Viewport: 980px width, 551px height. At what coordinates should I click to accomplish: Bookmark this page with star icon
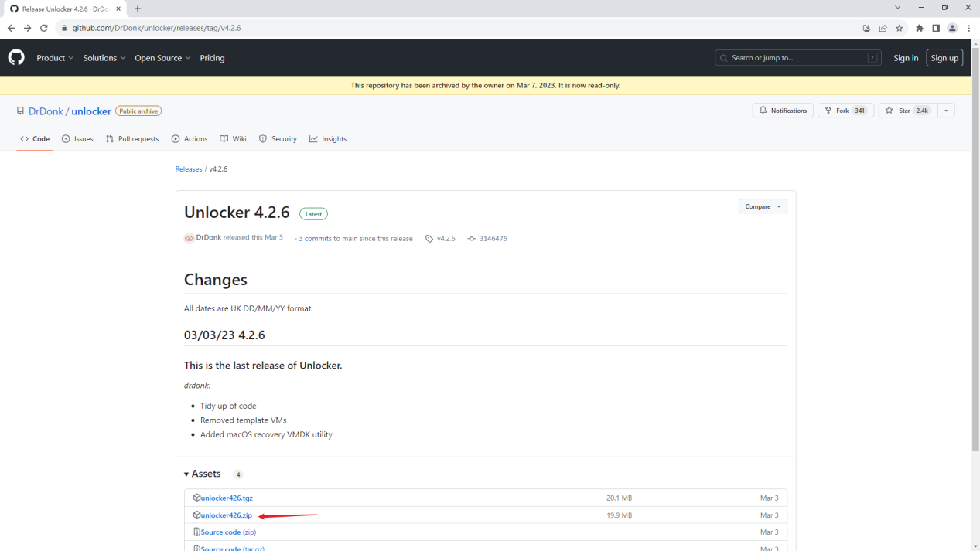[900, 28]
